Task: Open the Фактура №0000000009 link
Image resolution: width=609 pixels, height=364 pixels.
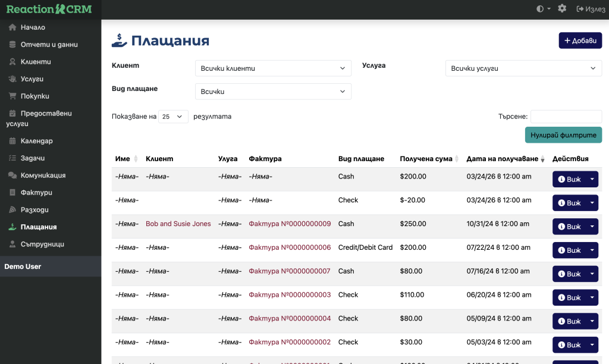Action: (x=290, y=224)
